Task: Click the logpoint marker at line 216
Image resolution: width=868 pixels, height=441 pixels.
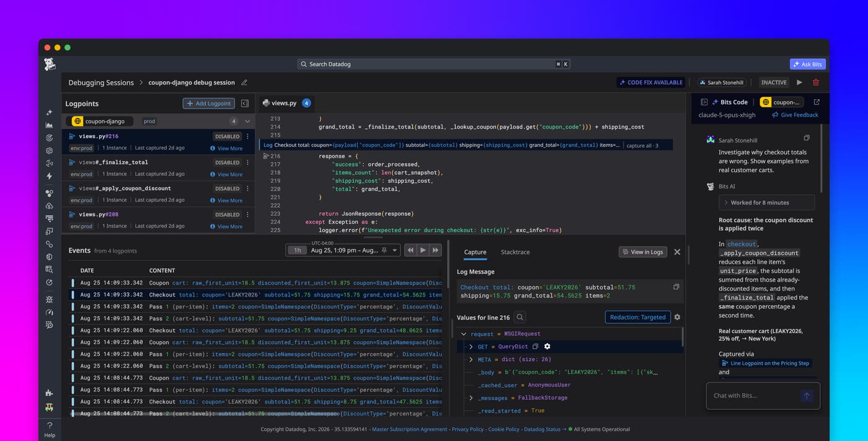Action: coord(267,156)
